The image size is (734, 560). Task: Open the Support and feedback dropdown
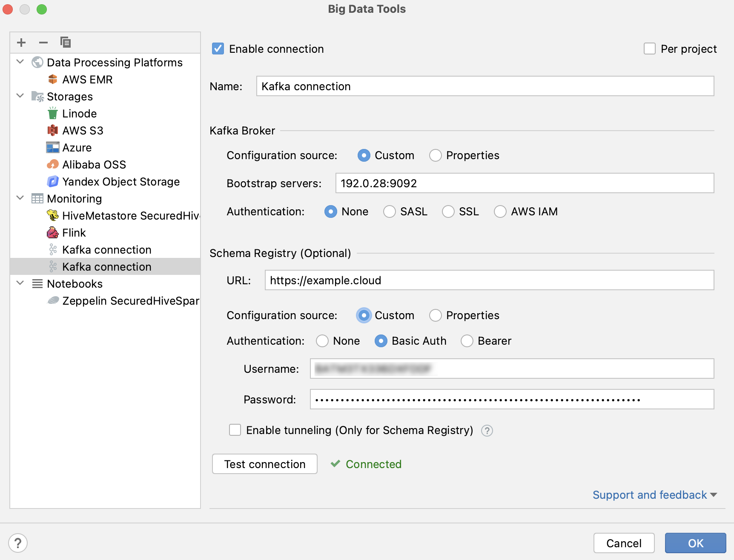click(x=655, y=495)
